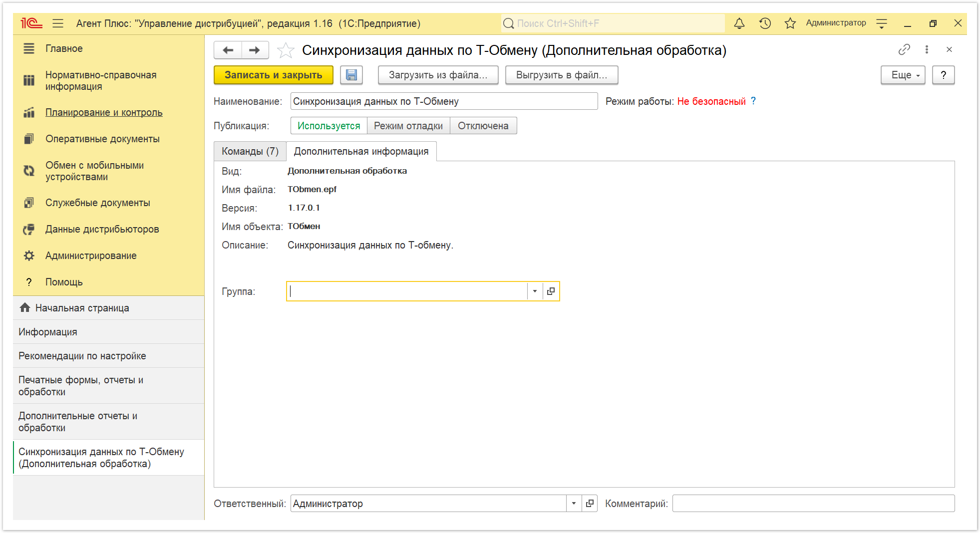Expand the Группа dropdown arrow
980x533 pixels.
pos(535,291)
